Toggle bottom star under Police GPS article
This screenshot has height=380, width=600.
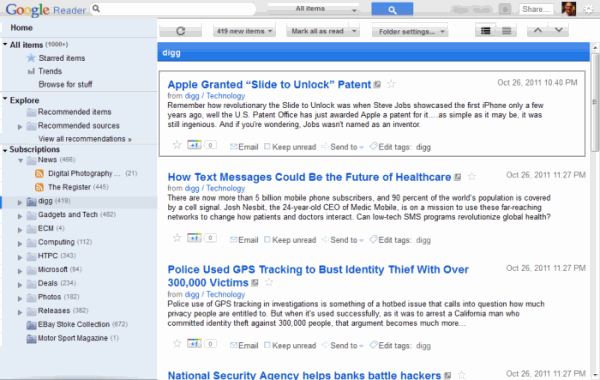point(177,343)
